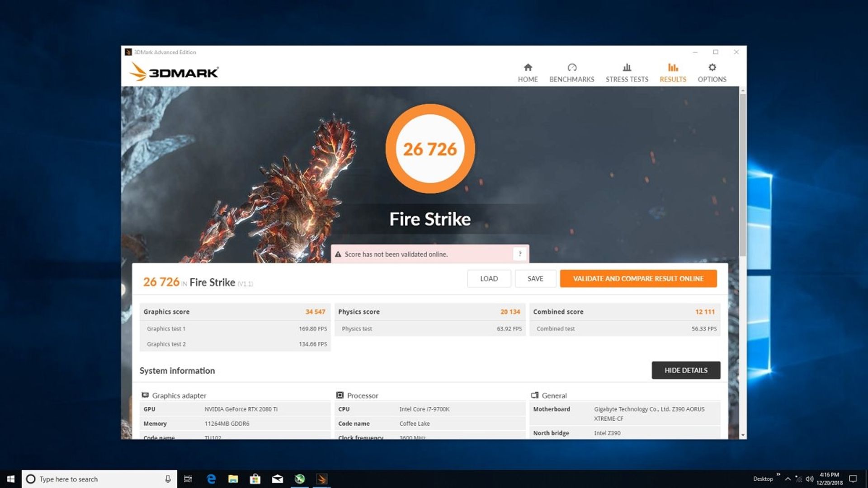
Task: Click the scroll up arrow of 3DMark window
Action: click(x=742, y=90)
